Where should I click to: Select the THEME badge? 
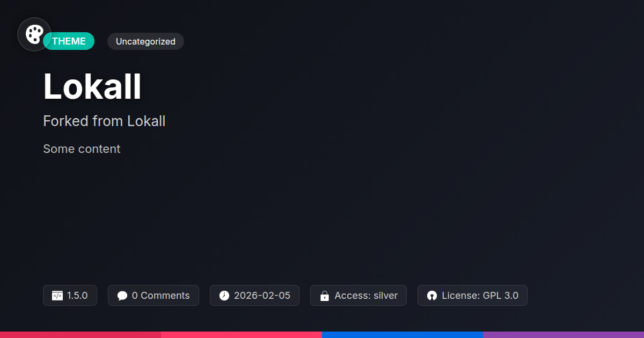tap(69, 41)
